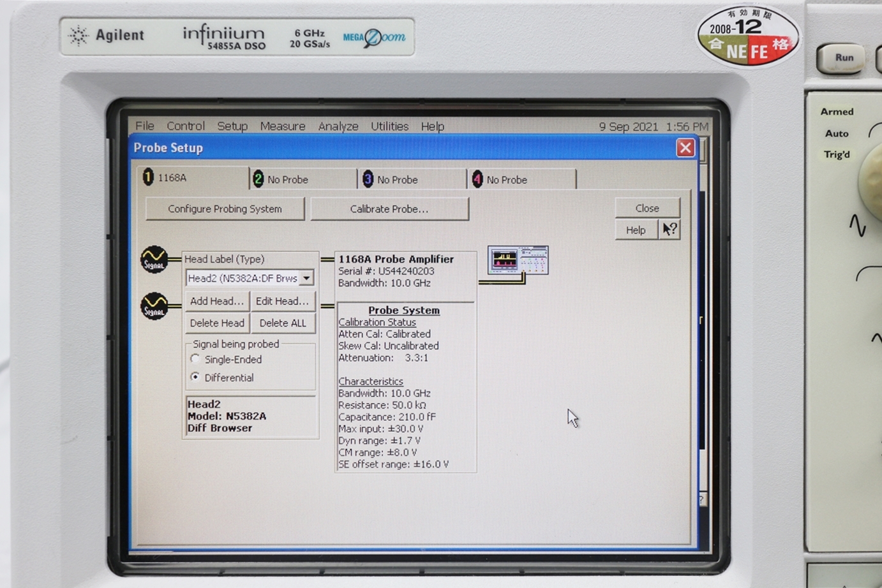Screen dimensions: 882x588
Task: Open the Setup menu
Action: 232,126
